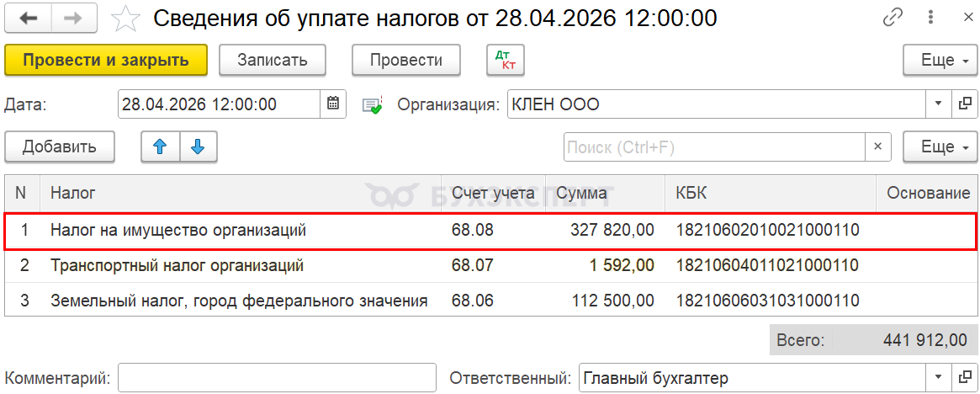Open the Ответственный record form
This screenshot has width=980, height=394.
[x=965, y=378]
